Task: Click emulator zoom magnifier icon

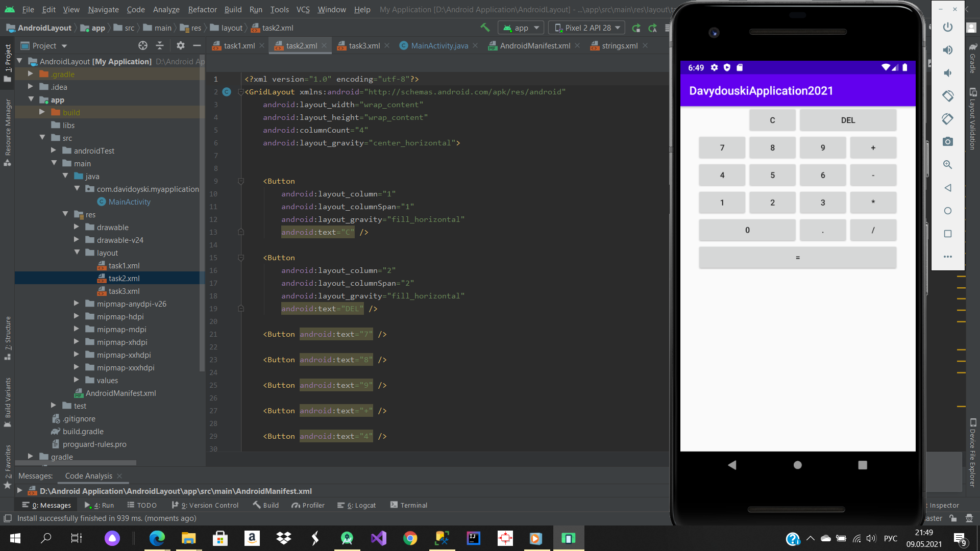Action: coord(948,165)
